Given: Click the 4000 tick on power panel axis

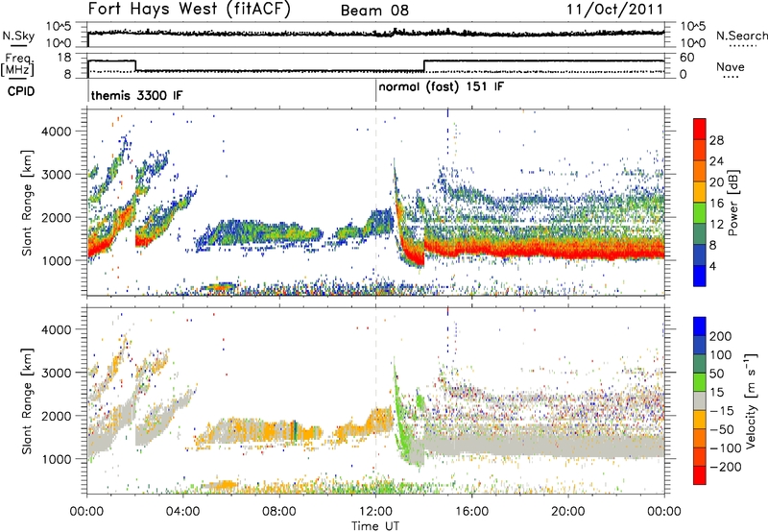Looking at the screenshot, I should tap(56, 132).
